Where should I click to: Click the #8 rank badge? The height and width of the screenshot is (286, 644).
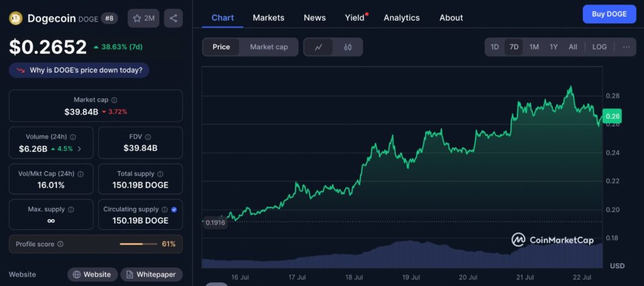(x=109, y=18)
